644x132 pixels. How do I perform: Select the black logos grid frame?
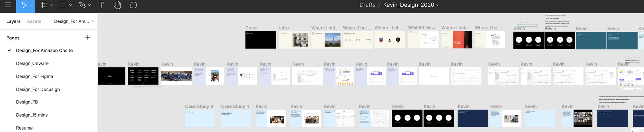pos(143,76)
